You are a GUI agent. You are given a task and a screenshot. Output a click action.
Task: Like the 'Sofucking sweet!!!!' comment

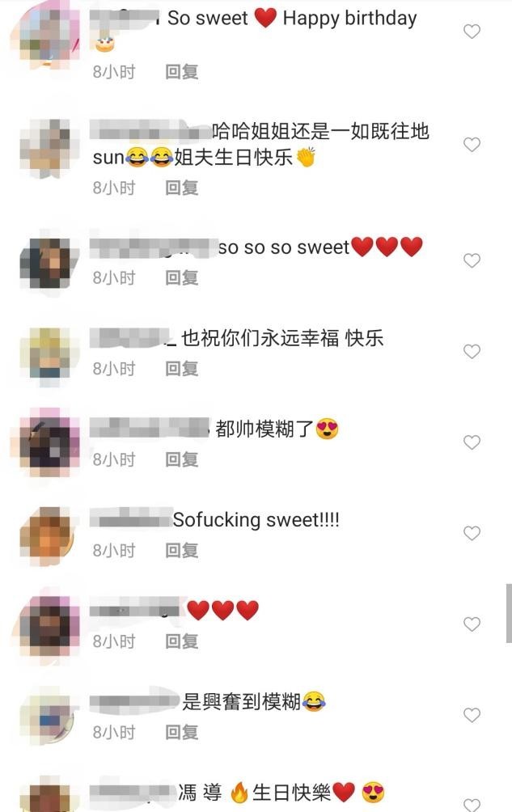click(472, 534)
